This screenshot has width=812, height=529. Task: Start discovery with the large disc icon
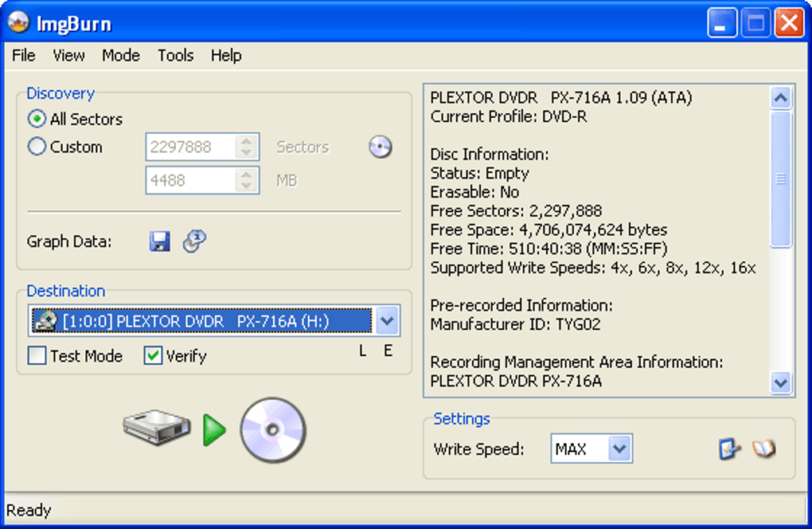(273, 429)
